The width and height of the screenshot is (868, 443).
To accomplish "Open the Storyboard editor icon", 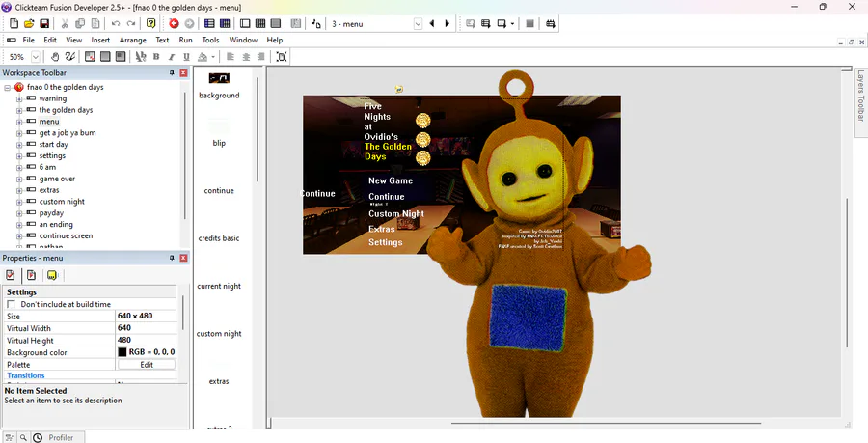I will (x=209, y=23).
